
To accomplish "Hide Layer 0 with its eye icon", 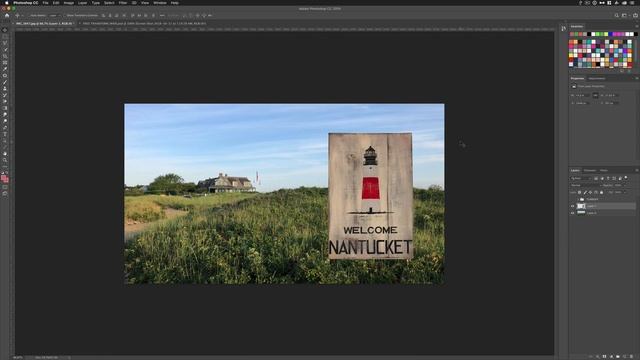I will [x=573, y=213].
